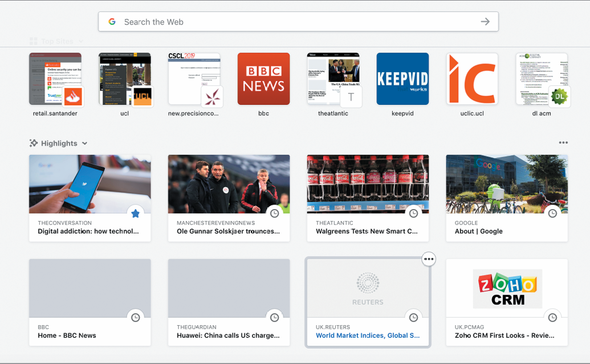
Task: Open Huawei: China calls US charge article
Action: click(x=229, y=336)
